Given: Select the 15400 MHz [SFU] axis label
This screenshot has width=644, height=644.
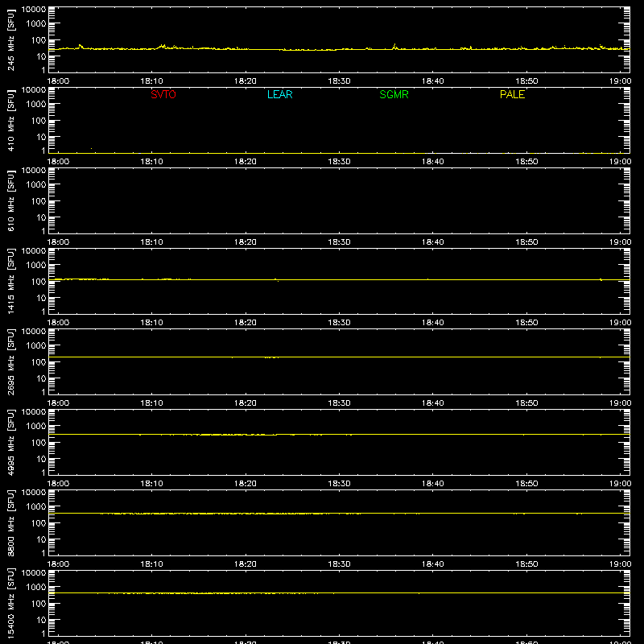Looking at the screenshot, I should (11, 603).
